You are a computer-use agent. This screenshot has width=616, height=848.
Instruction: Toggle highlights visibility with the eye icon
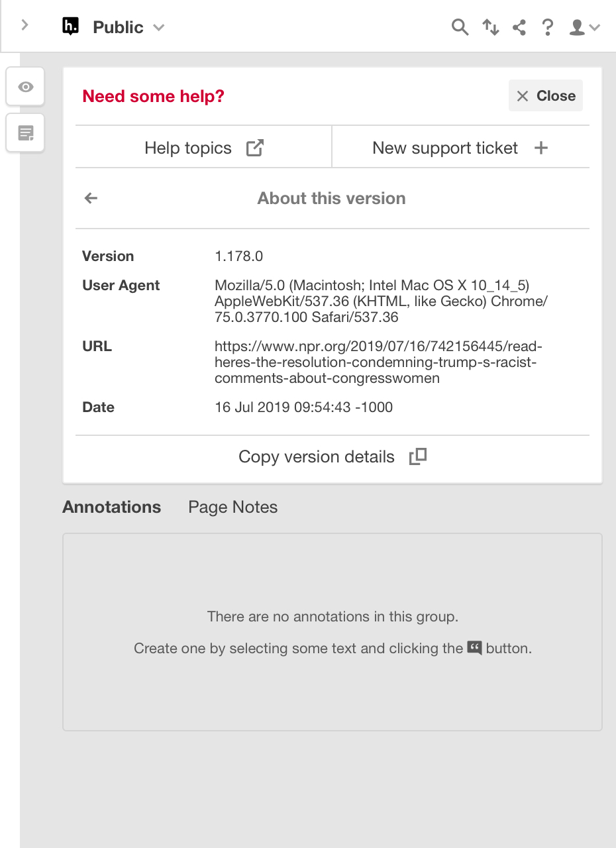[25, 86]
